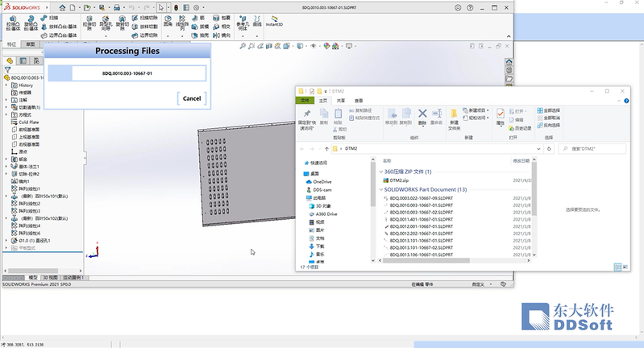Viewport: 644px width, 348px height.
Task: Select the DTM2.zip file
Action: pyautogui.click(x=400, y=180)
